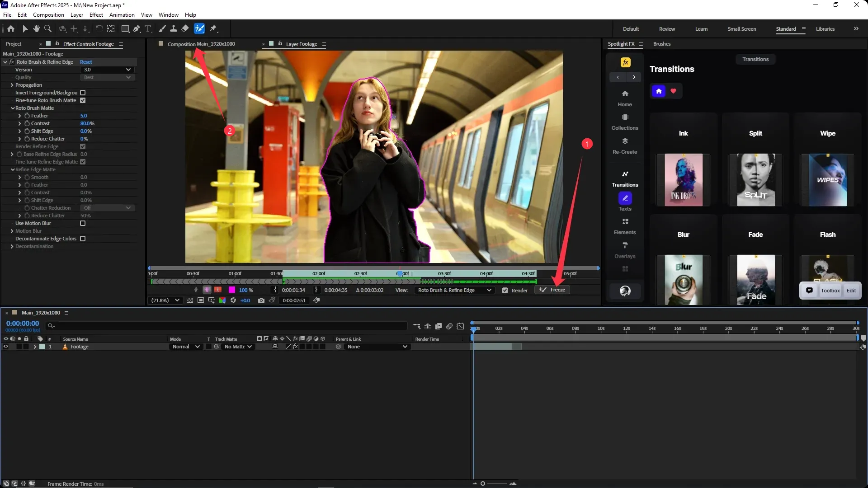Viewport: 868px width, 488px height.
Task: Click the Roto Brush tool icon
Action: pos(199,28)
